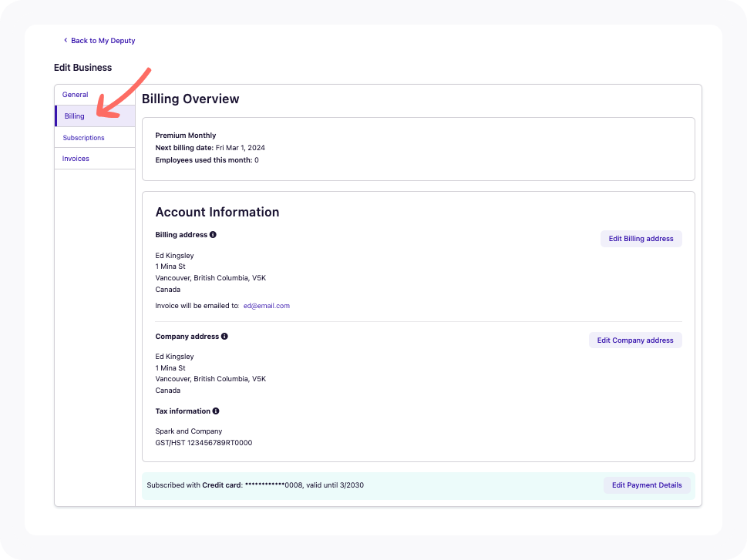Screen dimensions: 747x560
Task: Follow the Back to My Deputy link
Action: 103,41
